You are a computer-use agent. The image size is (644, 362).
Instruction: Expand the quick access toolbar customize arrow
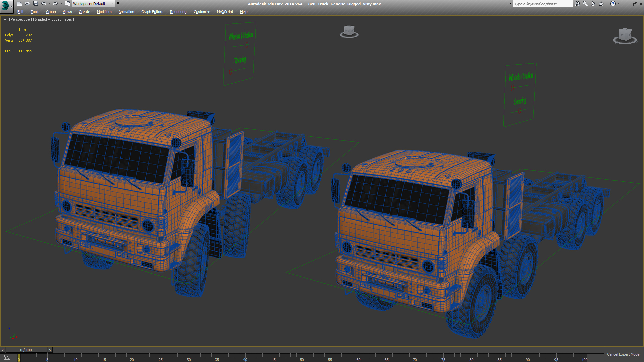[118, 3]
